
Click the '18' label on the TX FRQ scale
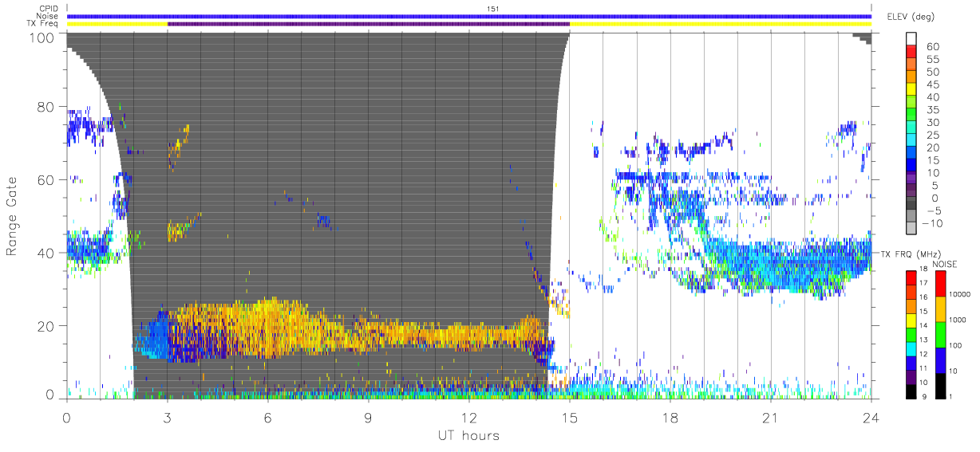(926, 270)
